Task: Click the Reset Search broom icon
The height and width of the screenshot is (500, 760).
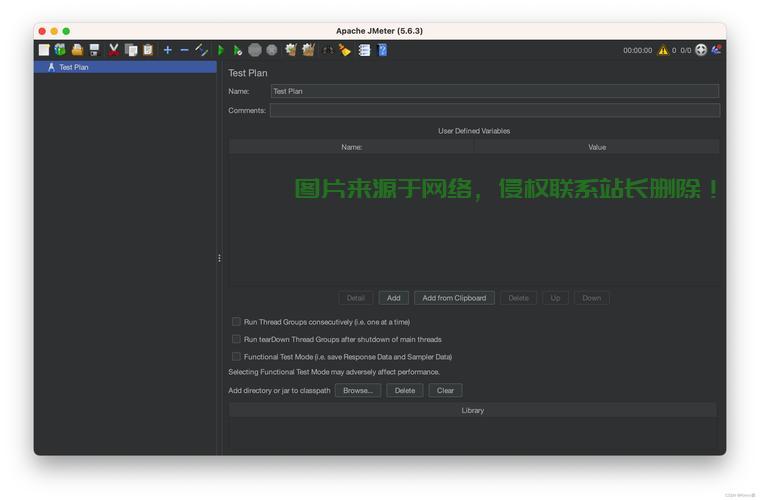Action: [345, 50]
